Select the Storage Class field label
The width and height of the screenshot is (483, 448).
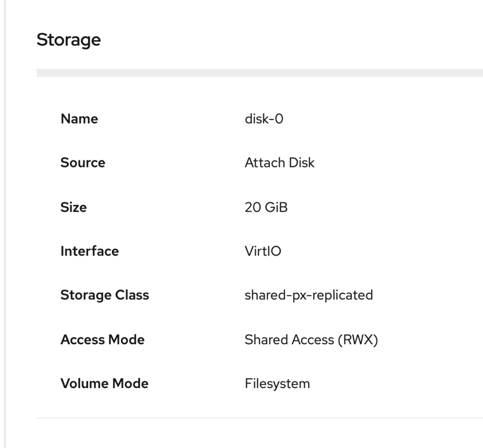105,295
